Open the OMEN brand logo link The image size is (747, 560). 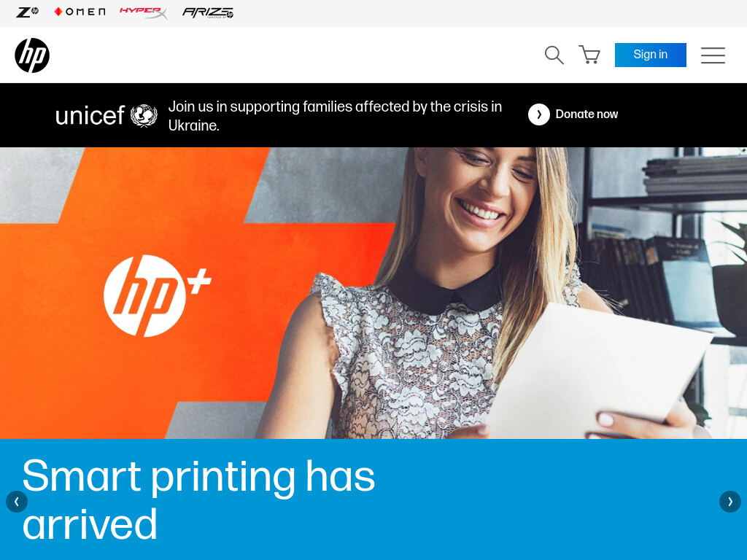(x=80, y=12)
